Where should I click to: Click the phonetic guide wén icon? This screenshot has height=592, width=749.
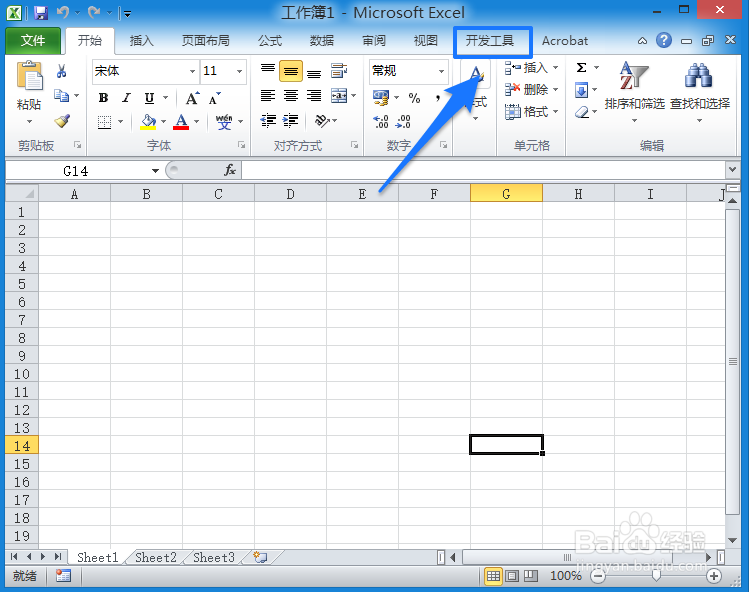pyautogui.click(x=224, y=122)
